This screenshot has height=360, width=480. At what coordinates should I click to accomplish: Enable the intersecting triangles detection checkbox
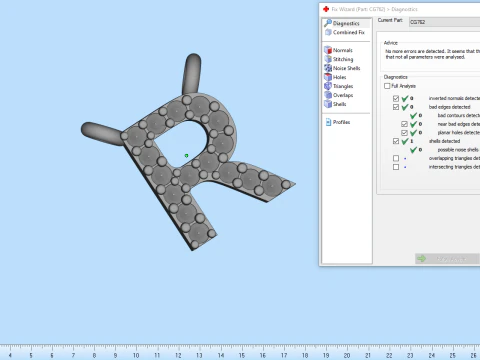pyautogui.click(x=396, y=167)
